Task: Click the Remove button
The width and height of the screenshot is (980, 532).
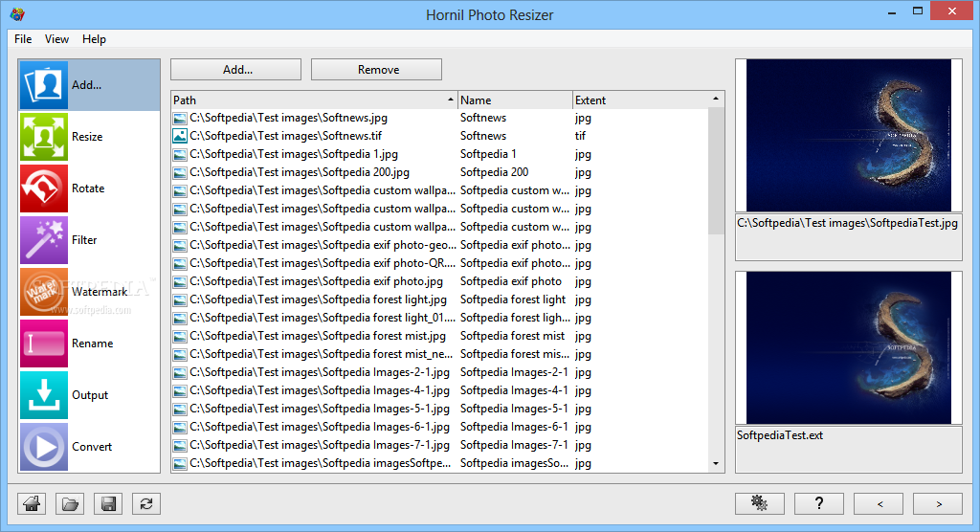Action: click(x=376, y=70)
